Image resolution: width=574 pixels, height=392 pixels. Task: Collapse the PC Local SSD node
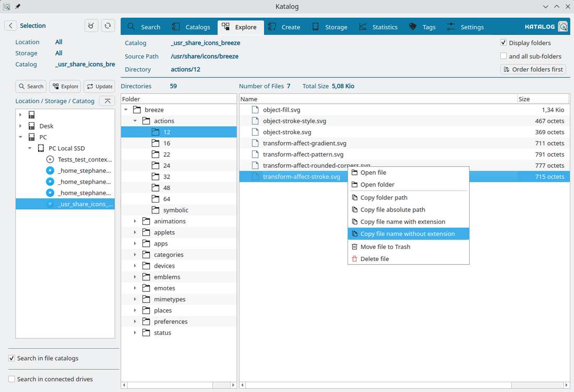[30, 148]
